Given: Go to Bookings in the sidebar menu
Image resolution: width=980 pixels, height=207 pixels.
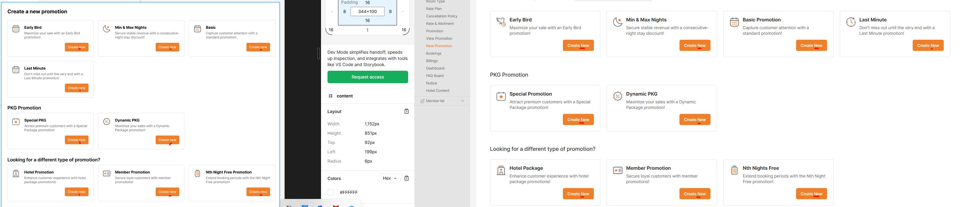Looking at the screenshot, I should [433, 54].
